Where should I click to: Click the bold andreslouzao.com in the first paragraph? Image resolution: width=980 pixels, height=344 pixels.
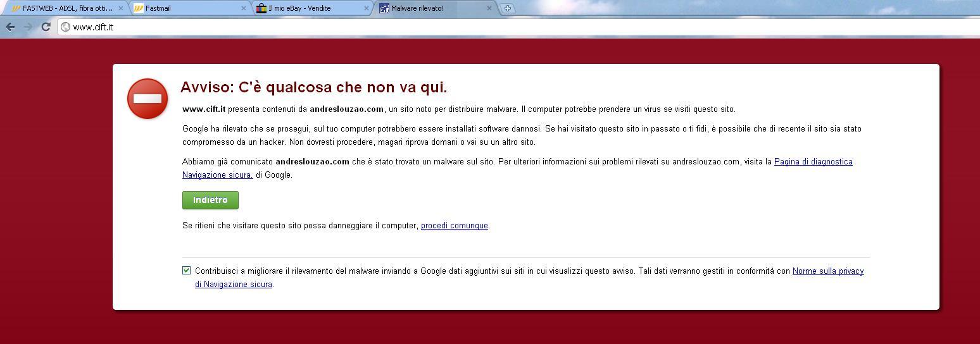point(346,109)
